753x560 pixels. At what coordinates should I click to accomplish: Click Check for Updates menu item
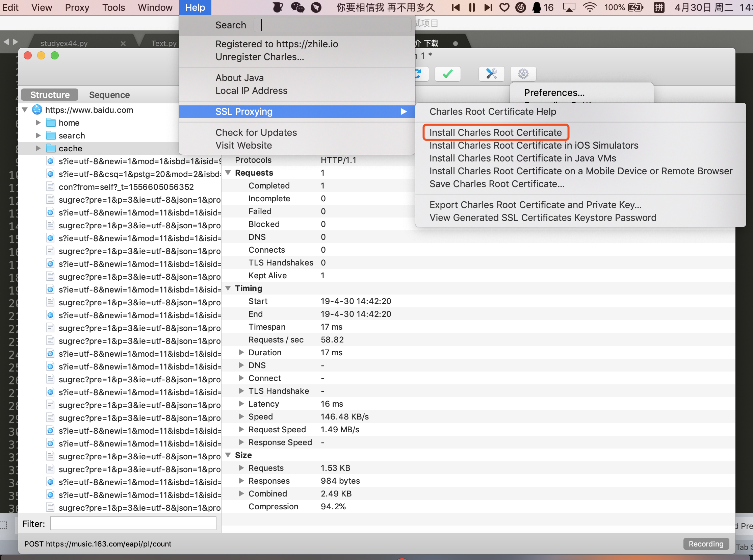point(256,132)
